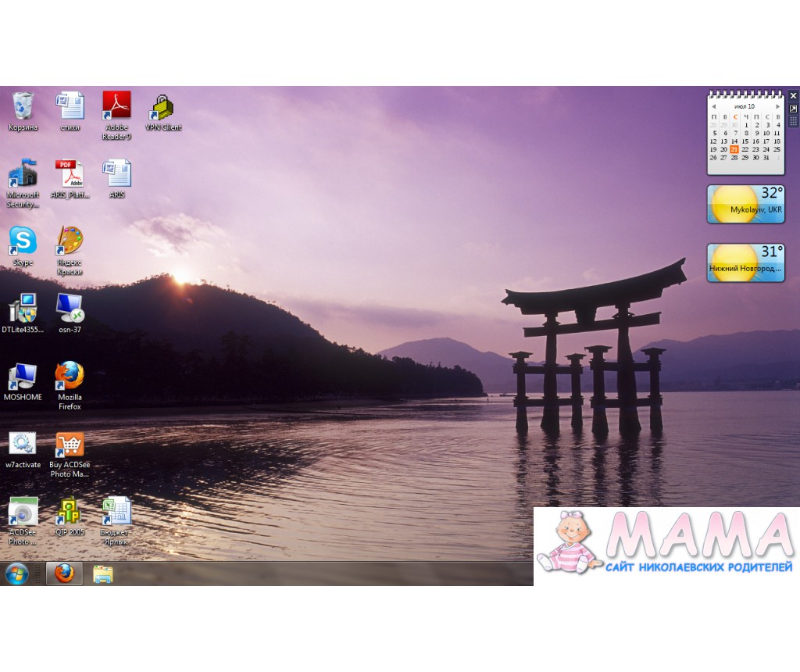Viewport: 800px width, 672px height.
Task: Open the Adobe Reader 9 shortcut
Action: pyautogui.click(x=116, y=106)
